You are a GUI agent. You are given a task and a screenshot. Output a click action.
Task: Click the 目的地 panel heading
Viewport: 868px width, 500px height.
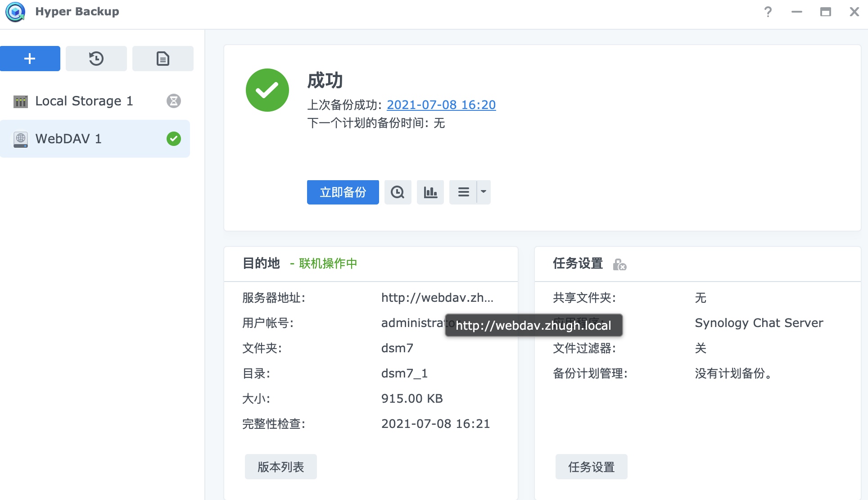[x=261, y=264]
